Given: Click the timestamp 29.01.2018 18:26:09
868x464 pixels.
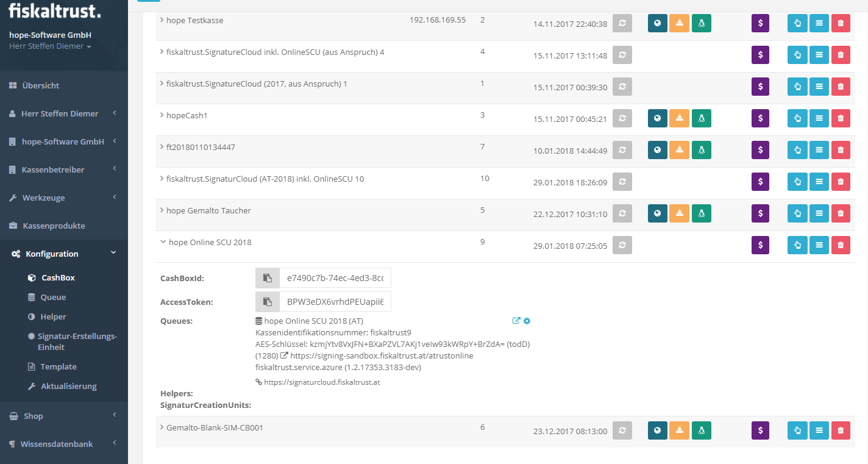Looking at the screenshot, I should tap(570, 182).
